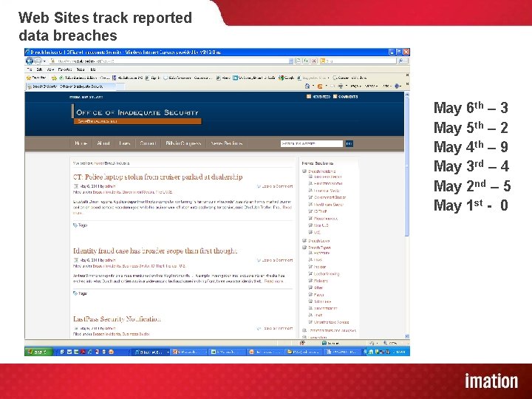
Task: Click the Go button beside site search
Action: pyautogui.click(x=349, y=144)
